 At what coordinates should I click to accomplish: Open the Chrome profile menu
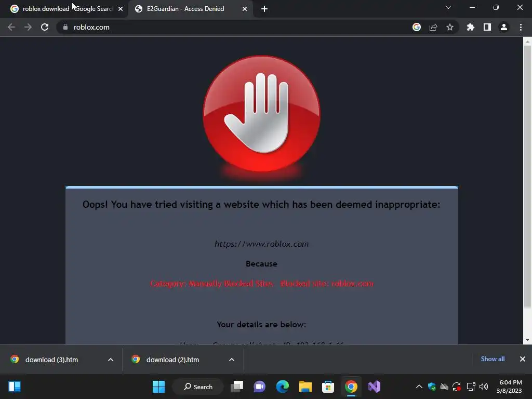click(504, 27)
